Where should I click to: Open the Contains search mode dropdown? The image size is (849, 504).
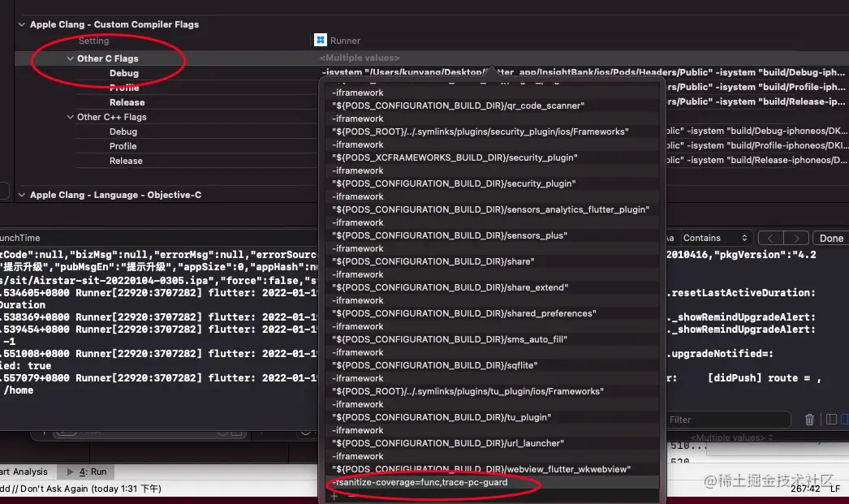tap(715, 238)
